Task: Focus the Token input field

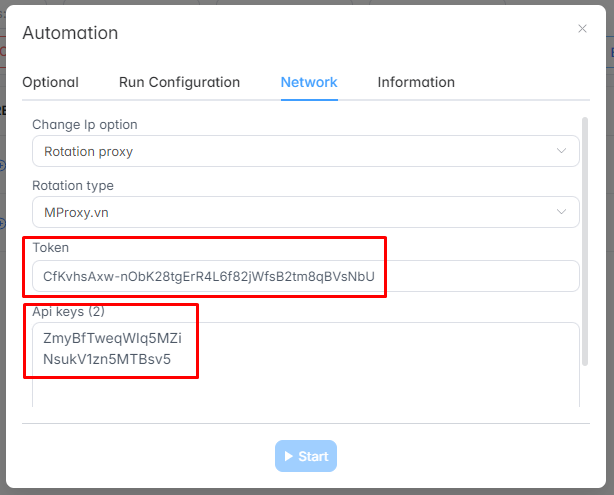Action: click(x=305, y=276)
